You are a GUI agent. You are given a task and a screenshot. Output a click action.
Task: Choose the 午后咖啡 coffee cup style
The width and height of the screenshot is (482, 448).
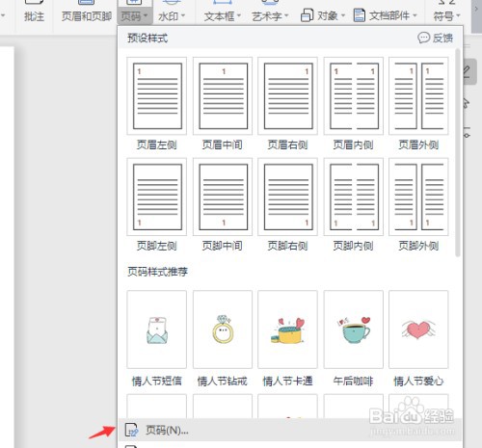click(x=354, y=329)
